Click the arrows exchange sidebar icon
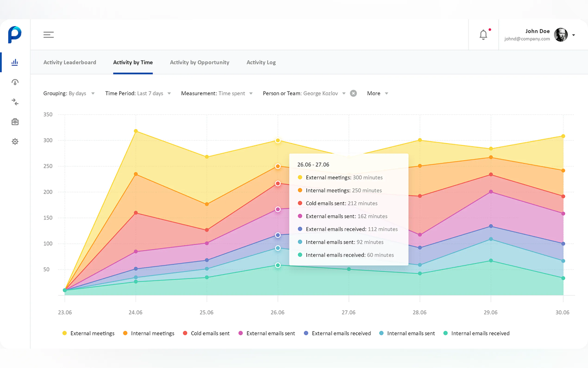Viewport: 588px width, 368px height. [x=15, y=102]
